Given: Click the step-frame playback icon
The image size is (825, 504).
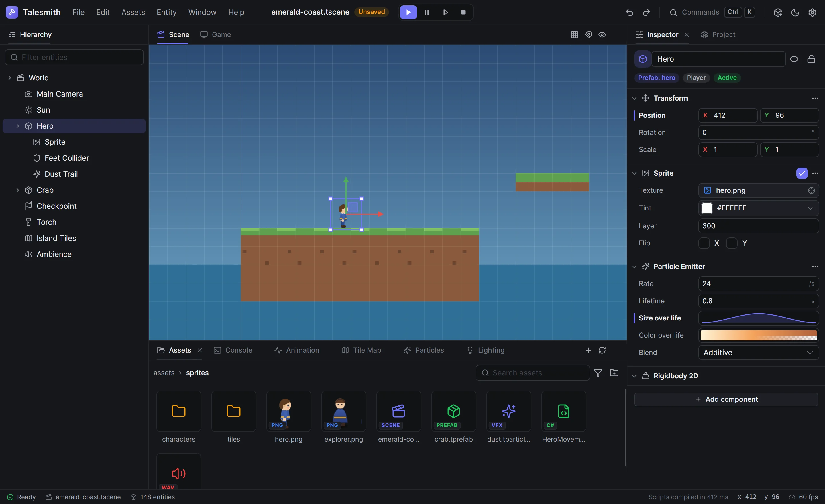Looking at the screenshot, I should pyautogui.click(x=445, y=12).
